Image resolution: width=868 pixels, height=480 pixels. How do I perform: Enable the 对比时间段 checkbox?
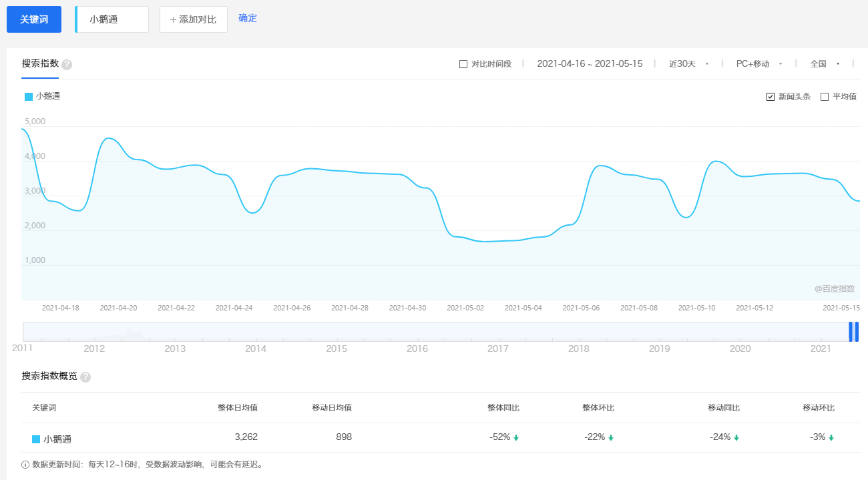click(x=463, y=64)
